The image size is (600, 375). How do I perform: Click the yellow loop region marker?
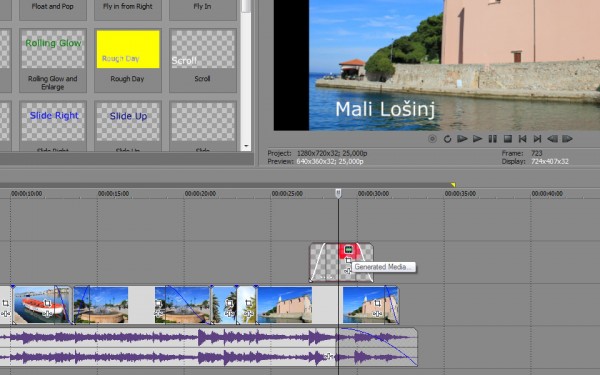453,185
